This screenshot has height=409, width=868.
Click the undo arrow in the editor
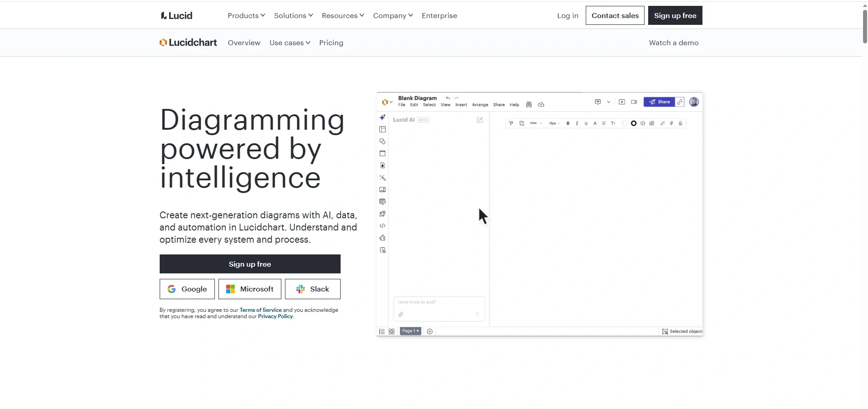tap(448, 98)
